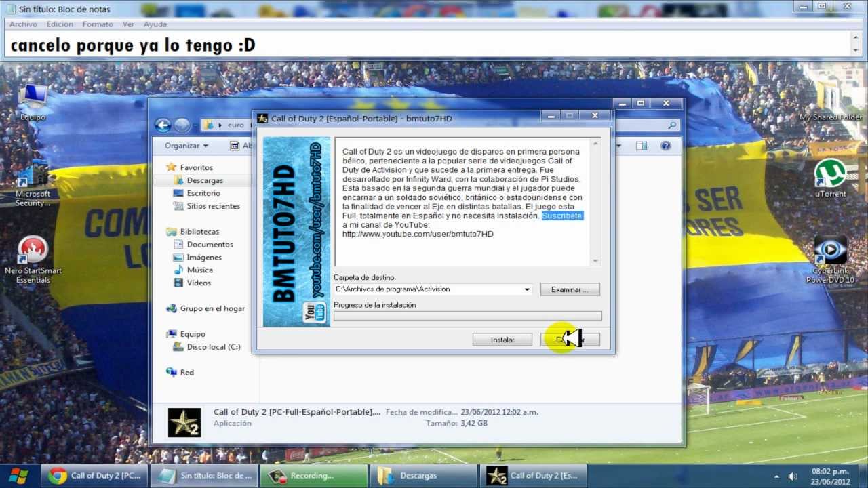The width and height of the screenshot is (868, 488).
Task: Select Bibliotecas in Explorer sidebar
Action: coord(199,232)
